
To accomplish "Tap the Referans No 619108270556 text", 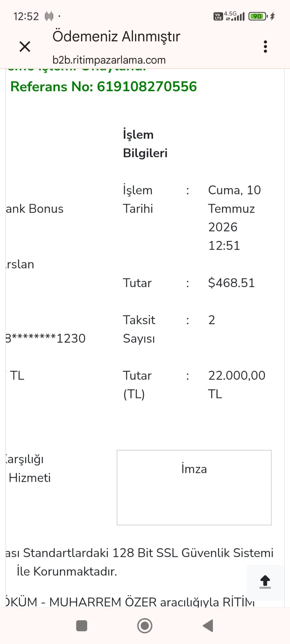I will coord(104,86).
